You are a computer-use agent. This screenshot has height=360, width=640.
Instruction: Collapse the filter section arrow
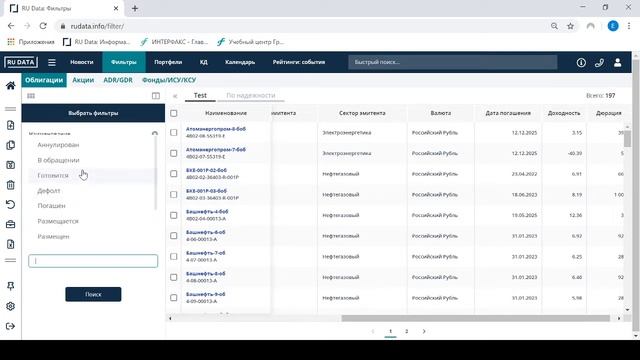click(x=155, y=133)
